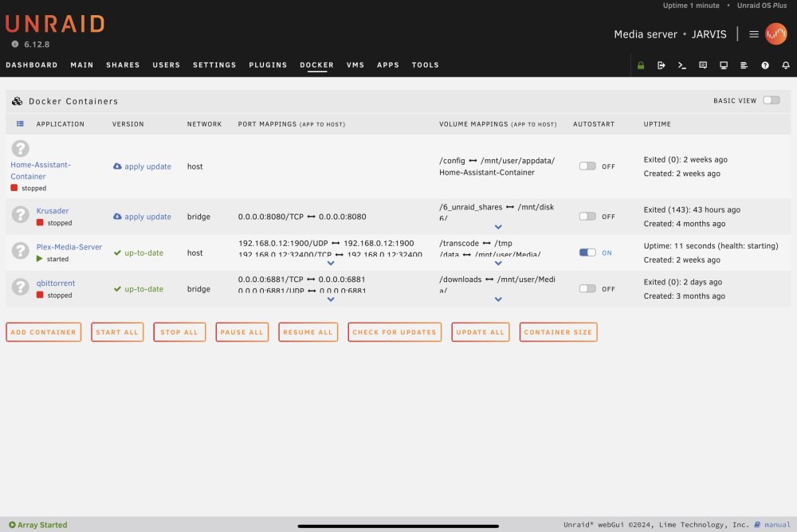Open the Main tab
Viewport: 797px width, 532px height.
click(82, 65)
